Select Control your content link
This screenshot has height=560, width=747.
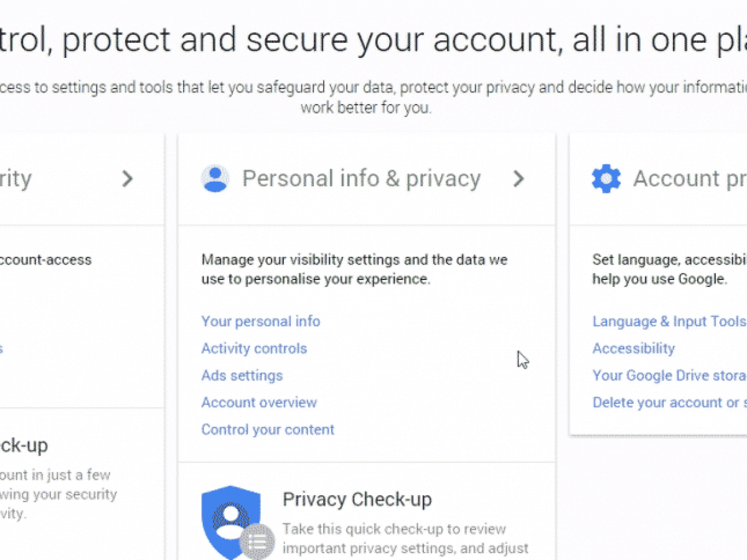(x=268, y=429)
